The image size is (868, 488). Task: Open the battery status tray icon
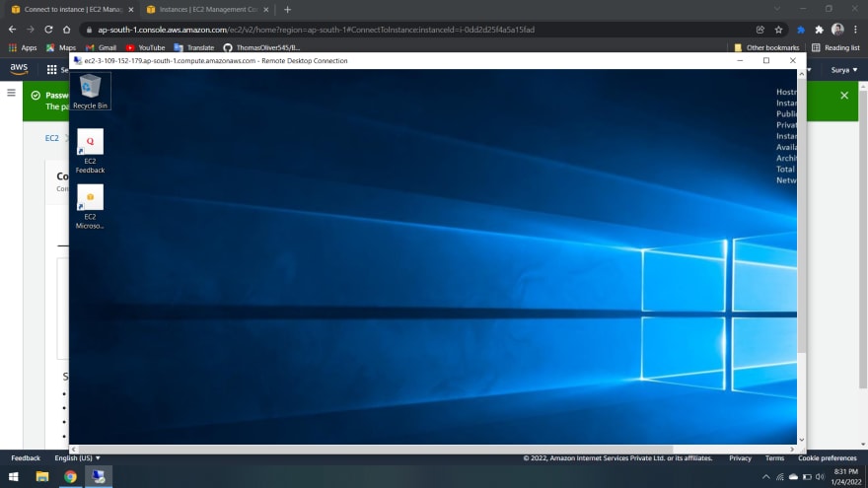[x=807, y=477]
